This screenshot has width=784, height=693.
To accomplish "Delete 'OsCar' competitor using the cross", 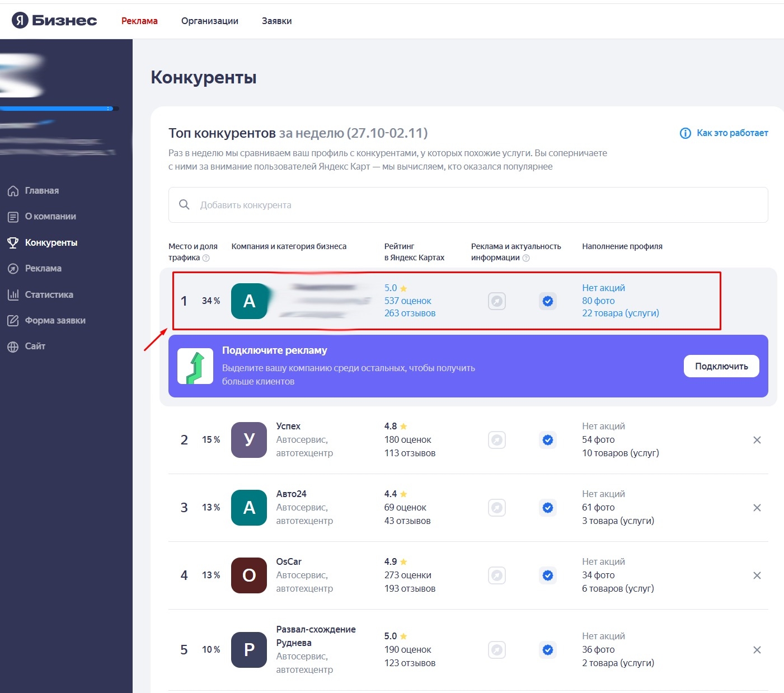I will [757, 575].
